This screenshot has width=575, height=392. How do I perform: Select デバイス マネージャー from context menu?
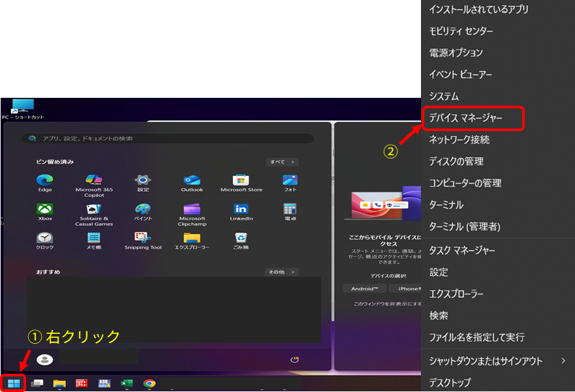pos(474,119)
